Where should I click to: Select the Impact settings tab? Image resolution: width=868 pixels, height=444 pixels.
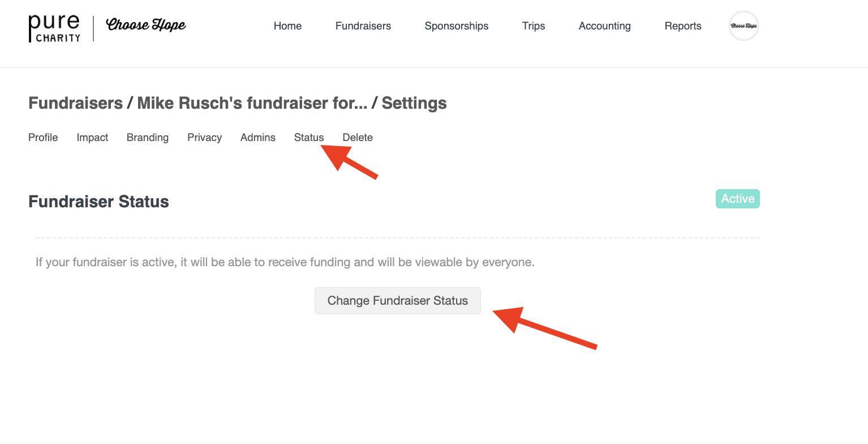[x=92, y=138]
